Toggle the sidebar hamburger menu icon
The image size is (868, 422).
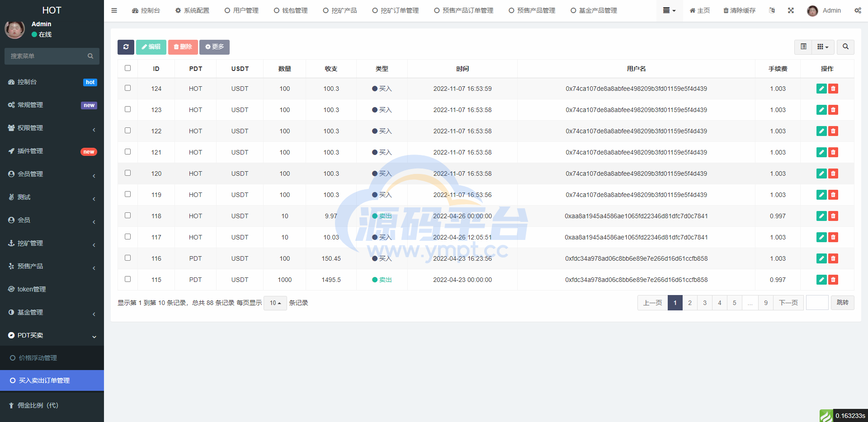(x=114, y=10)
